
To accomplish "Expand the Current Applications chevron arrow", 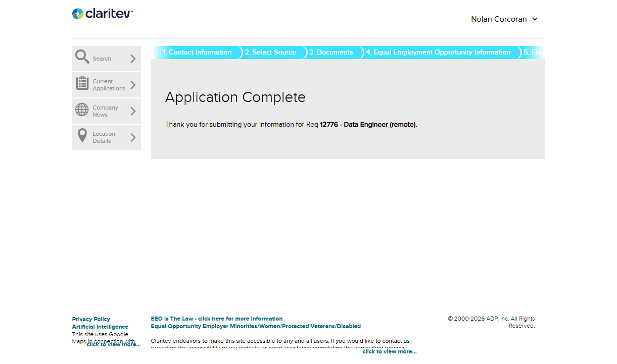I will (133, 85).
